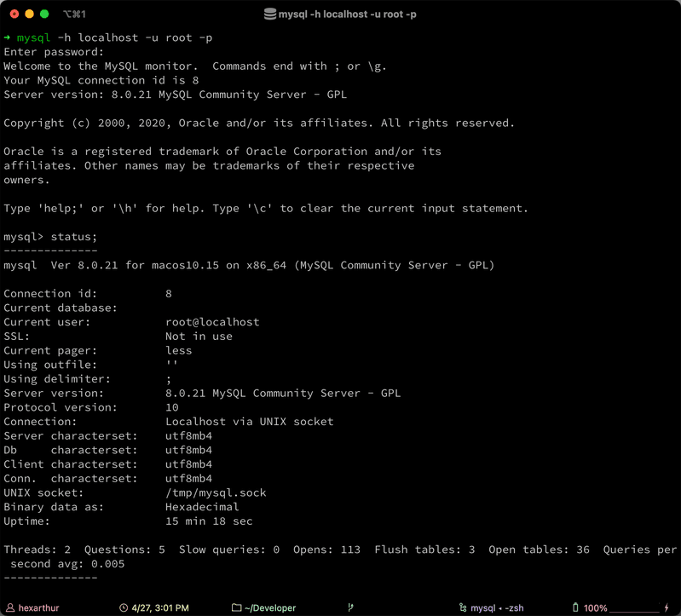Click the '8.0.21 MySQL Community Server - GPL' status value
Image resolution: width=681 pixels, height=616 pixels.
283,394
